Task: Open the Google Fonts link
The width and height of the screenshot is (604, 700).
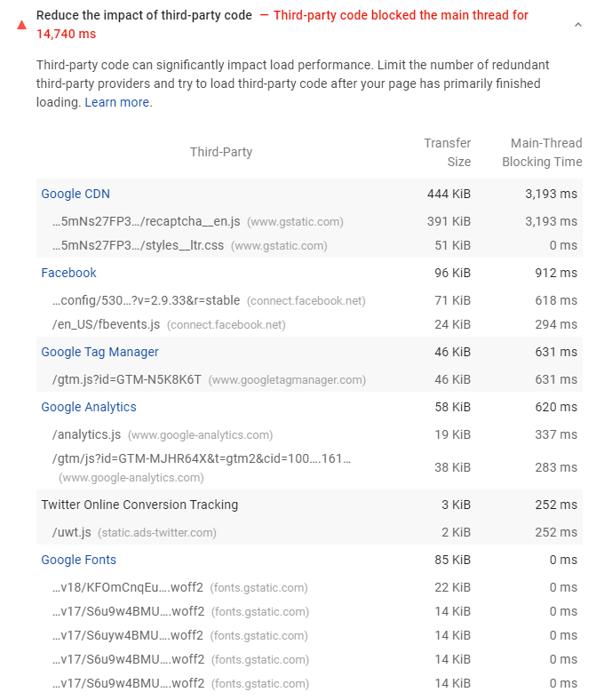Action: click(x=78, y=560)
